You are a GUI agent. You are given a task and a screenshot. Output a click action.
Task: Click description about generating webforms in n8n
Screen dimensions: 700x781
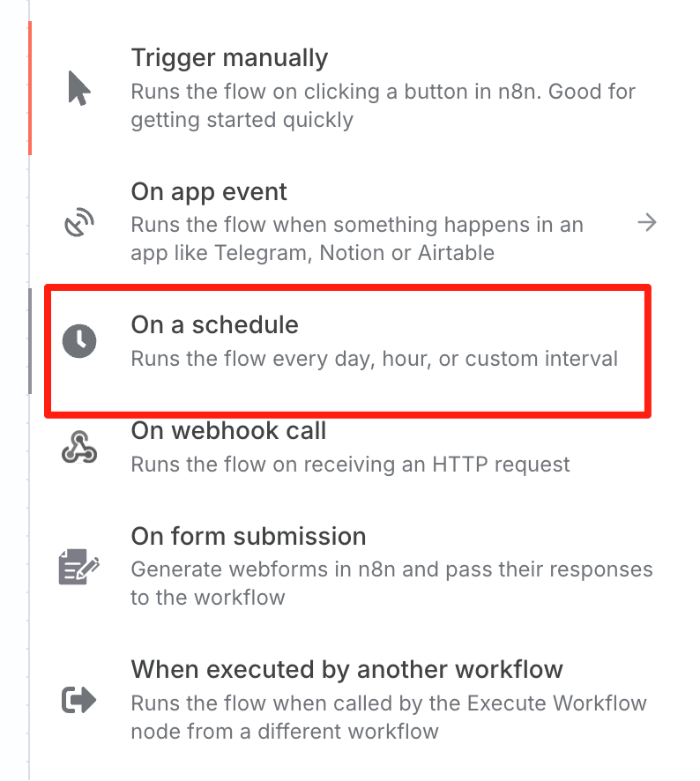(391, 584)
